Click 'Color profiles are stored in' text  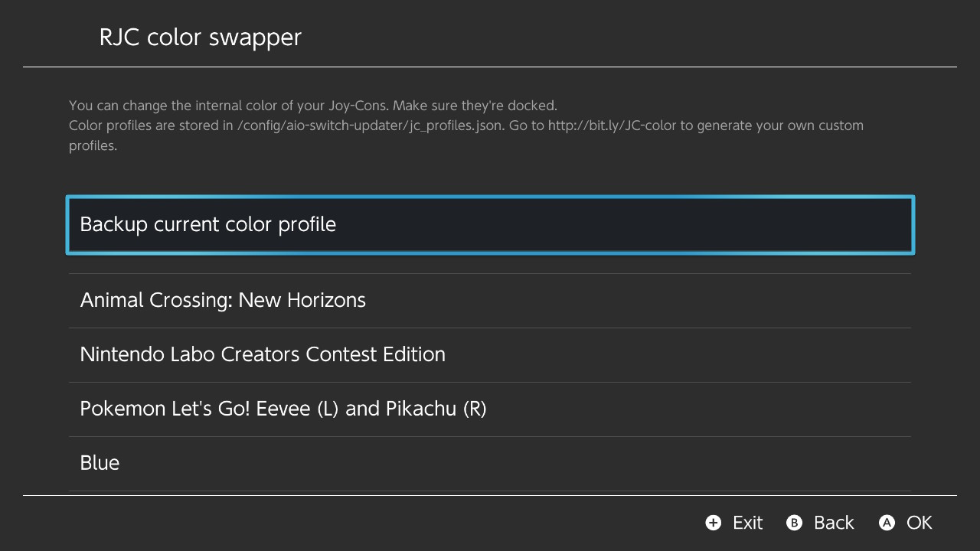(151, 126)
